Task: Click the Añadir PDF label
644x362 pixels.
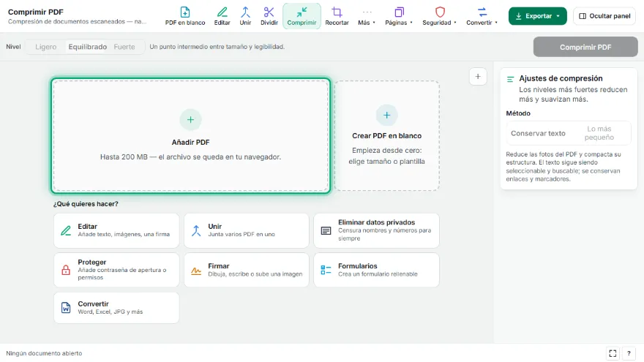Action: tap(190, 143)
